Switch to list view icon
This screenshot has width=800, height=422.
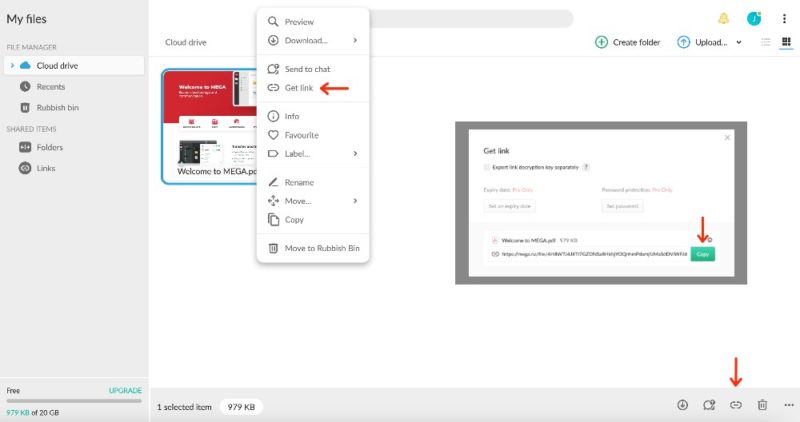pyautogui.click(x=765, y=42)
